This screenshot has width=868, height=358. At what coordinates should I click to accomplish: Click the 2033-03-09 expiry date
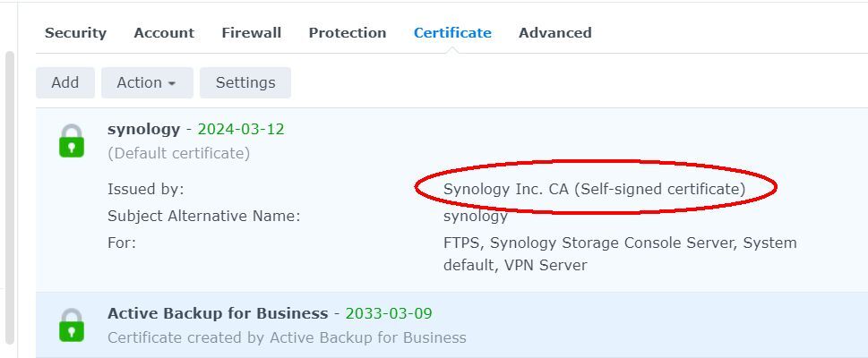(x=389, y=314)
